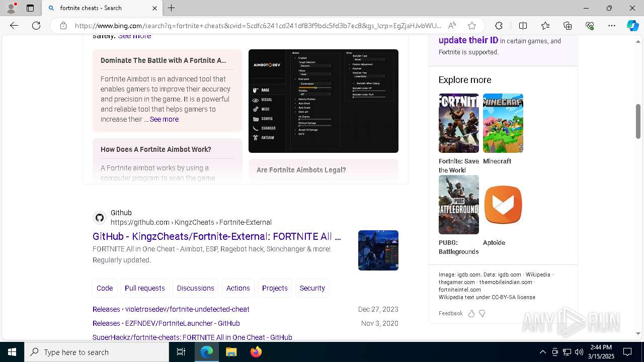Go back to previous page

(x=14, y=26)
